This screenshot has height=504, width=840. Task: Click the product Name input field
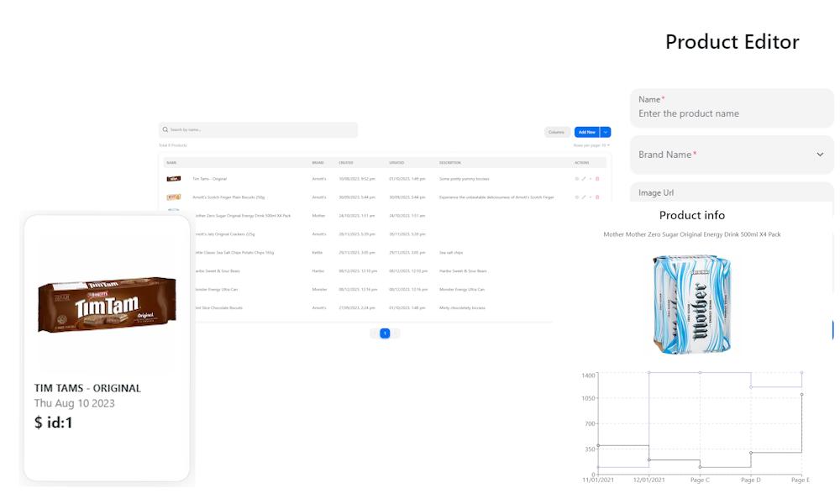(732, 108)
